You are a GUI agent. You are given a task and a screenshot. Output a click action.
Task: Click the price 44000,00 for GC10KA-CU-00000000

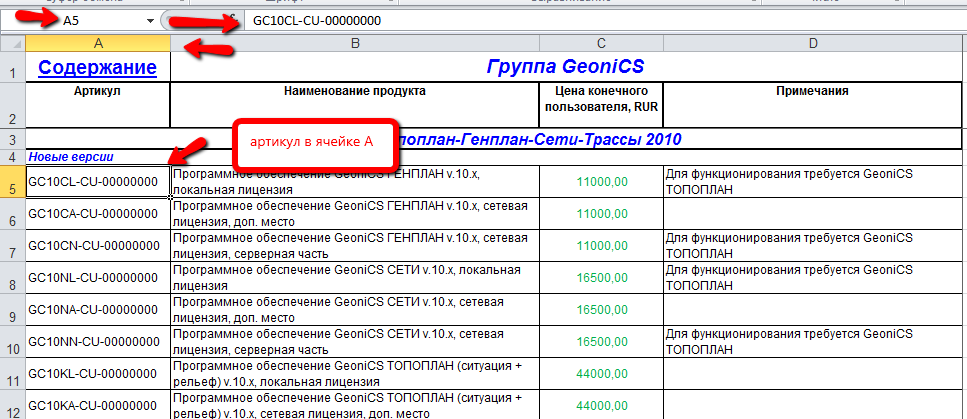point(601,405)
